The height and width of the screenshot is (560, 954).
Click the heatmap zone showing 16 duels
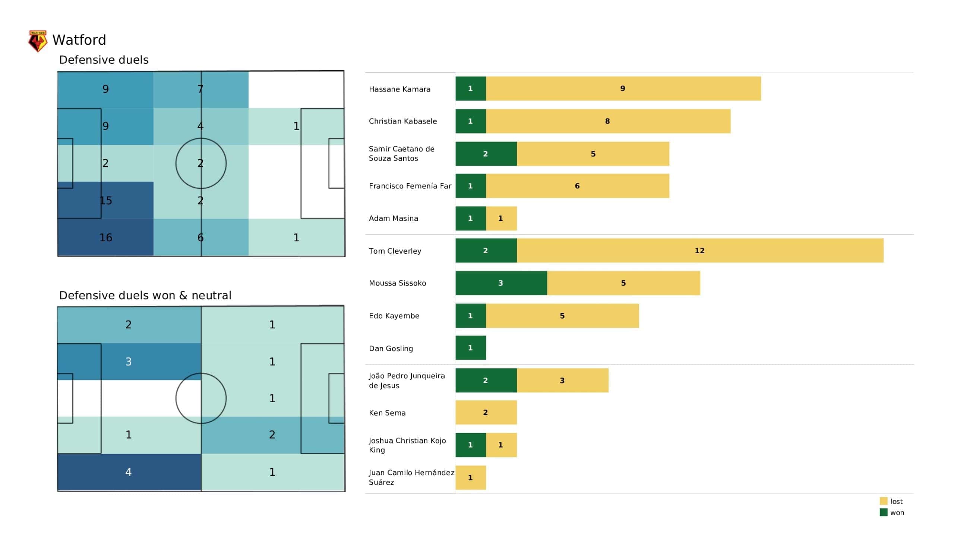point(105,238)
